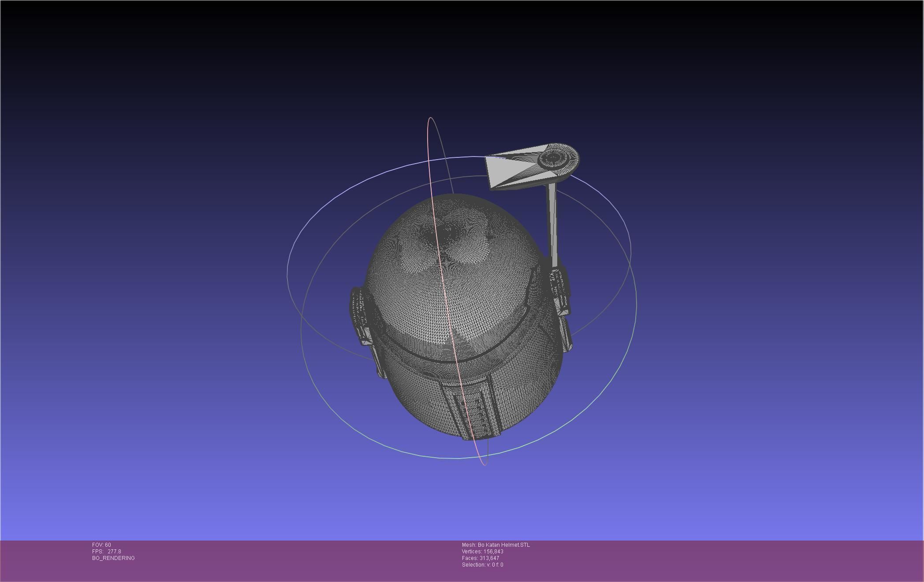Viewport: 924px width, 582px height.
Task: Click the Selection: v: 0 f: 0 text
Action: (x=482, y=565)
